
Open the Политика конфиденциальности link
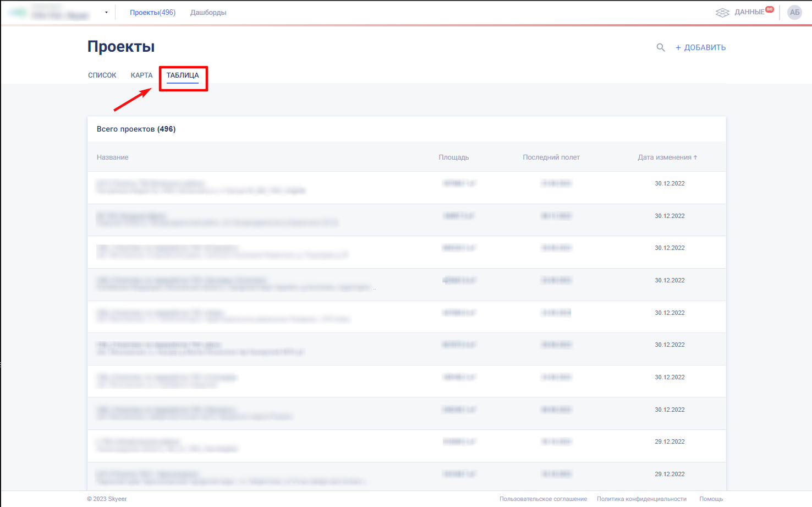641,499
